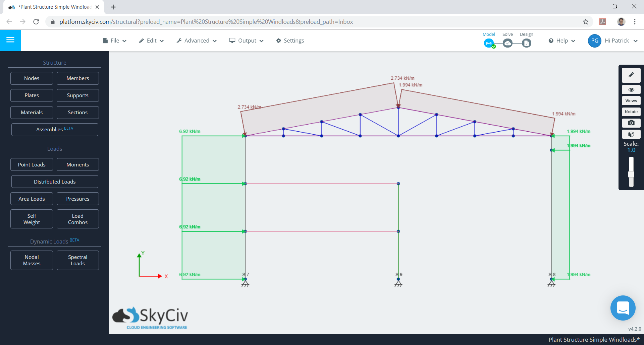The image size is (644, 345).
Task: Open the Moments panel
Action: pos(78,164)
